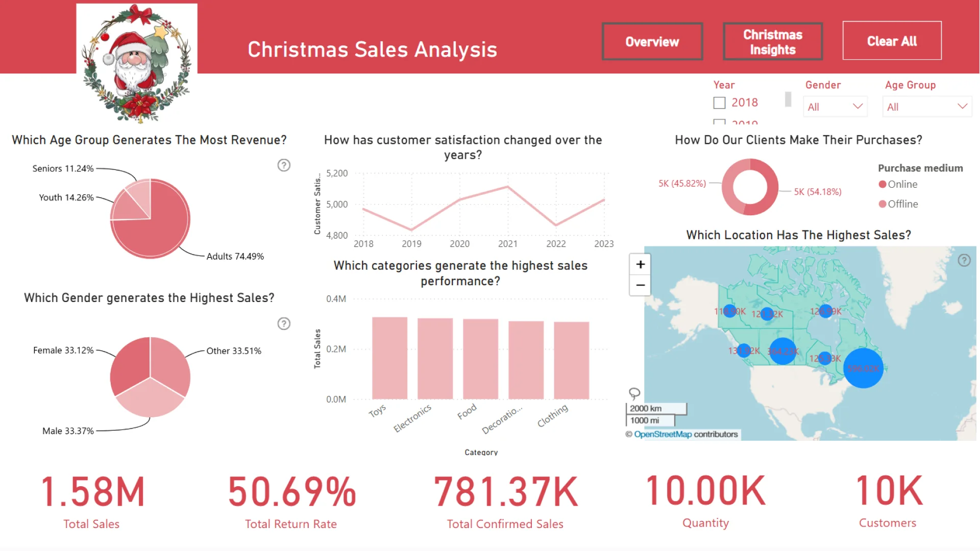
Task: Open help tooltip icon beside age group pie
Action: 284,165
